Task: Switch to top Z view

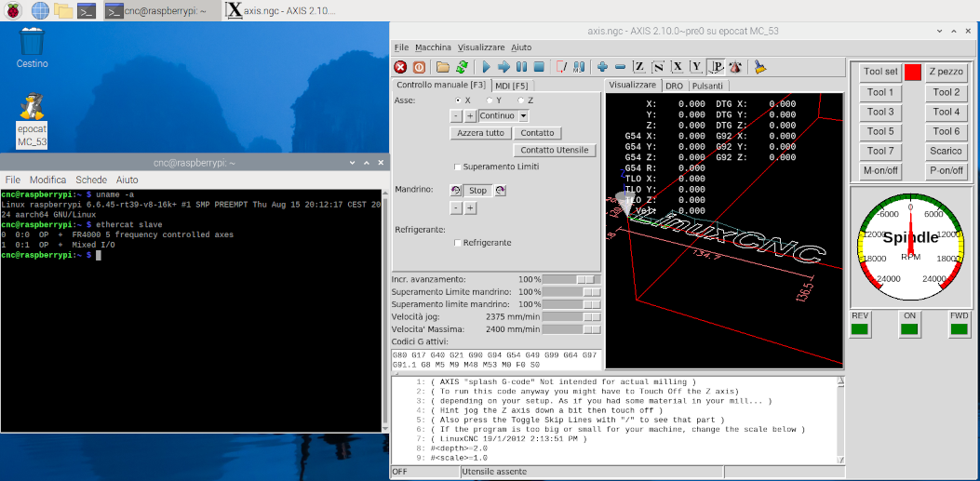Action: tap(639, 67)
